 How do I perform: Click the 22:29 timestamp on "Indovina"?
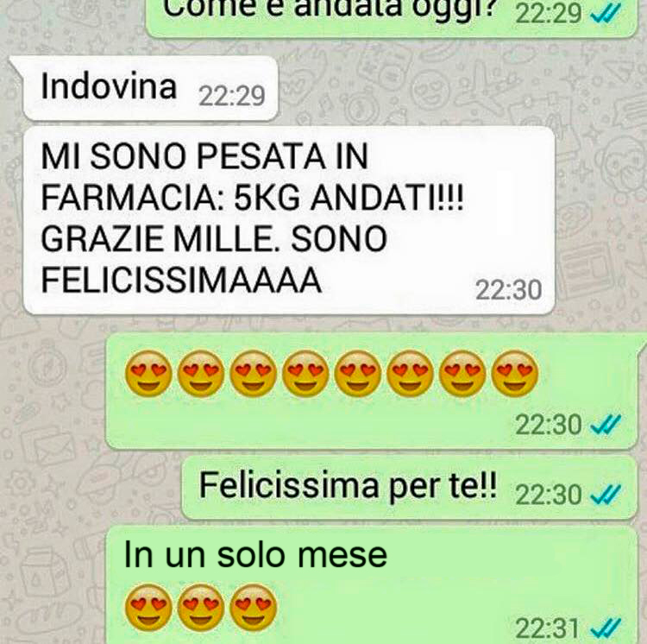coord(231,97)
